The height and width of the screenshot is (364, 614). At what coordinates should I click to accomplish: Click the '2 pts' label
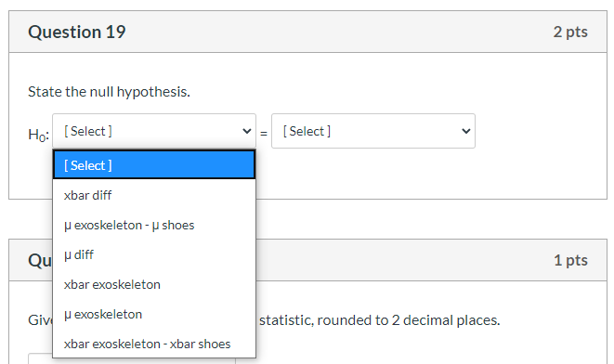pos(570,32)
